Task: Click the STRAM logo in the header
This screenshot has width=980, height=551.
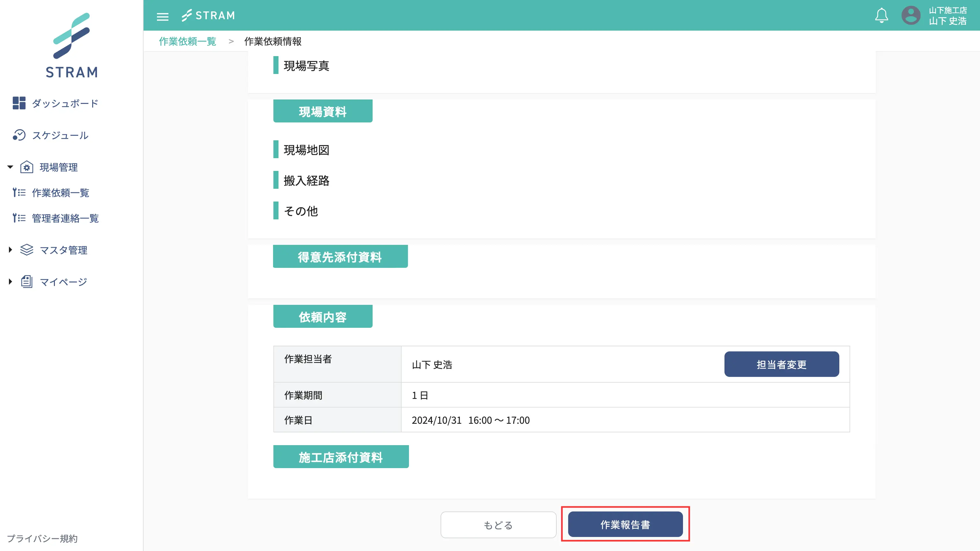Action: point(208,16)
